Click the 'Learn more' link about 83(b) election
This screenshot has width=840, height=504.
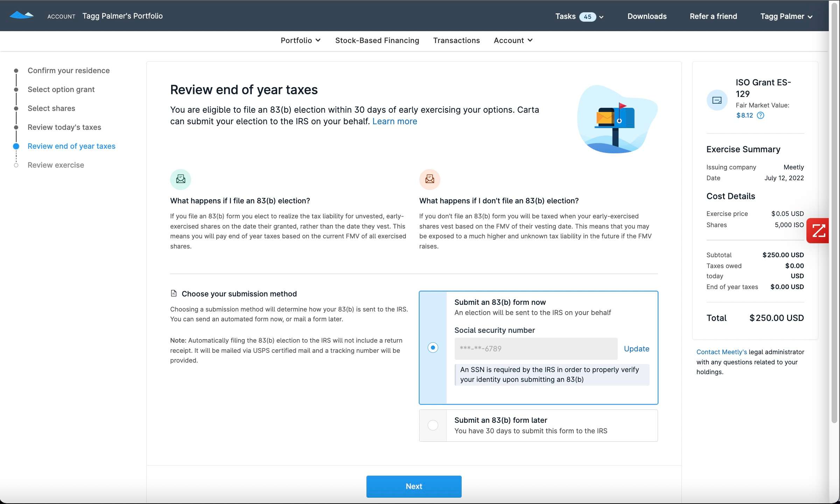coord(395,121)
